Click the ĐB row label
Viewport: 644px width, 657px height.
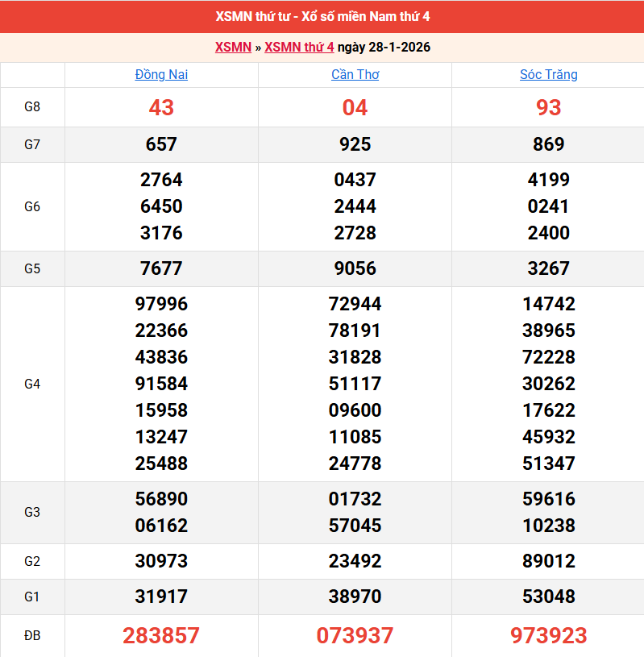click(32, 635)
